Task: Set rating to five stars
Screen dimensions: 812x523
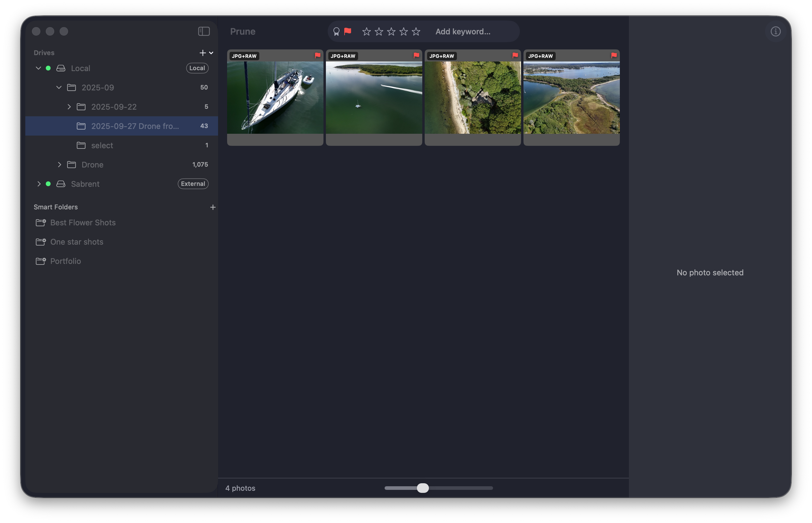Action: click(x=416, y=32)
